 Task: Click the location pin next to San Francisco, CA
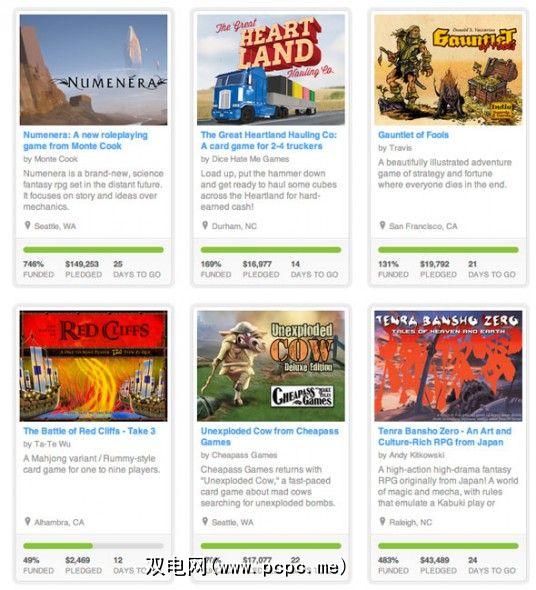[382, 225]
